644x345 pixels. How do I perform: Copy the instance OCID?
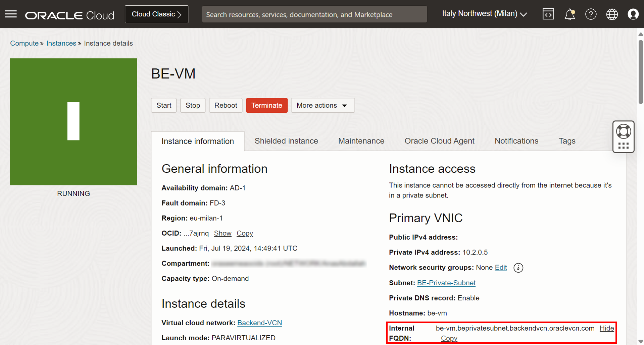[x=245, y=233]
